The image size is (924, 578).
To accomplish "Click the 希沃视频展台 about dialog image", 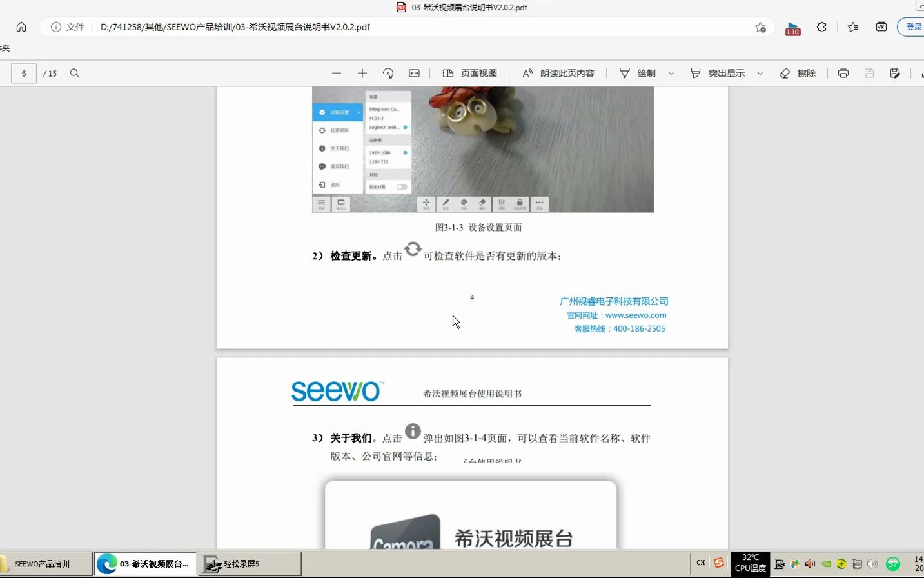I will coord(471,515).
